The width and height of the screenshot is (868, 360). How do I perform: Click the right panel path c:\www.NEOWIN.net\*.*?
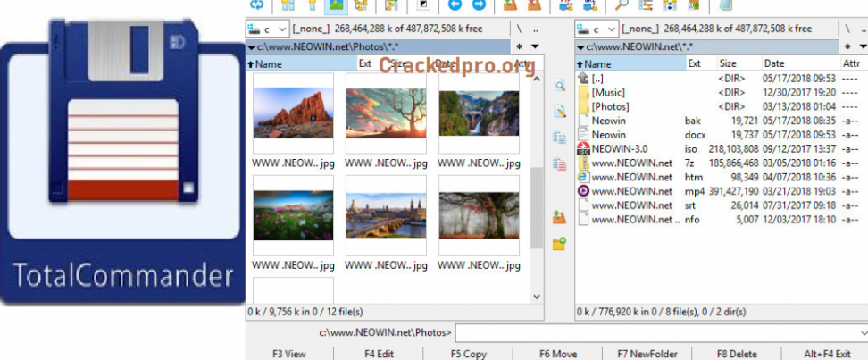[707, 46]
